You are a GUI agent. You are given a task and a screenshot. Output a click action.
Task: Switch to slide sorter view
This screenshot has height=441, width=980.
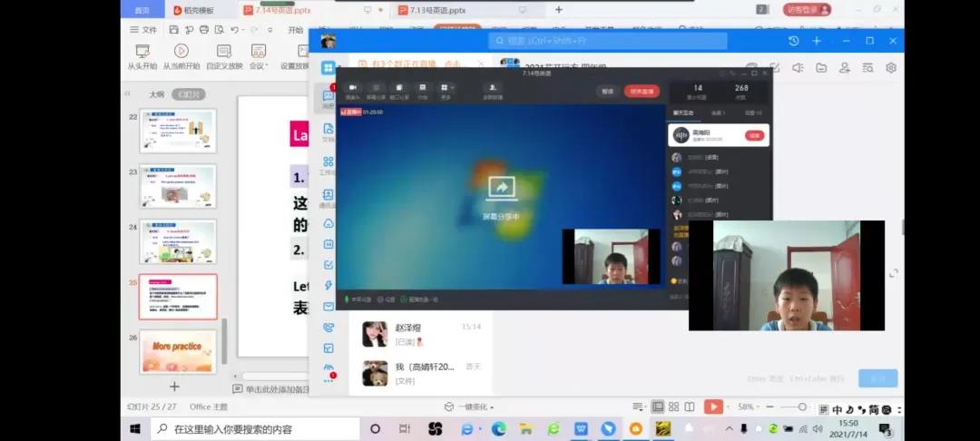pos(675,407)
